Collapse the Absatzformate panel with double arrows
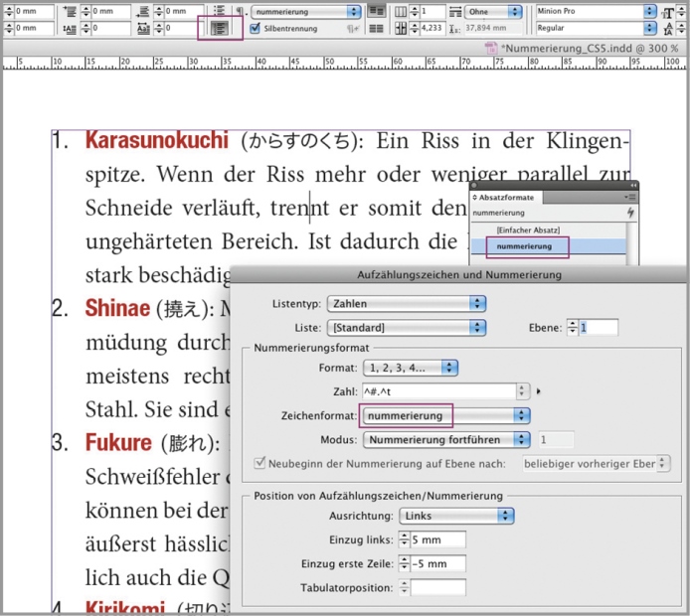Viewport: 690px width, 616px height. pos(632,185)
